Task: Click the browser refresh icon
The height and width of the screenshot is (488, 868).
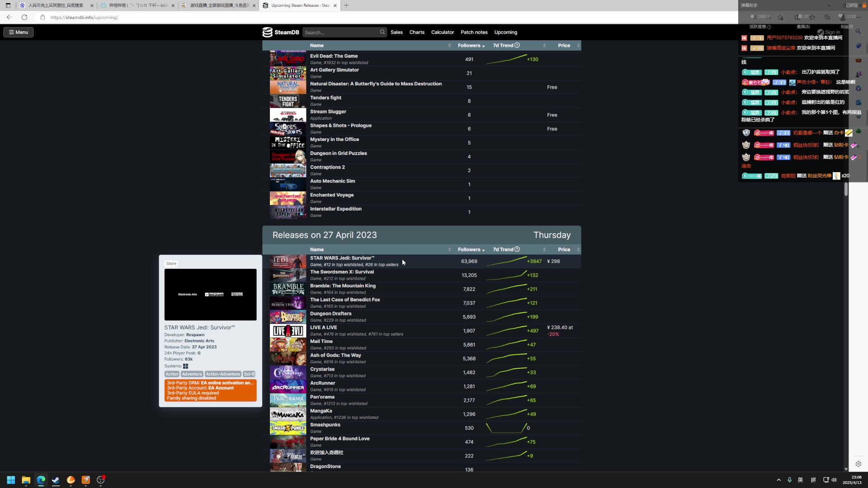Action: [x=24, y=17]
